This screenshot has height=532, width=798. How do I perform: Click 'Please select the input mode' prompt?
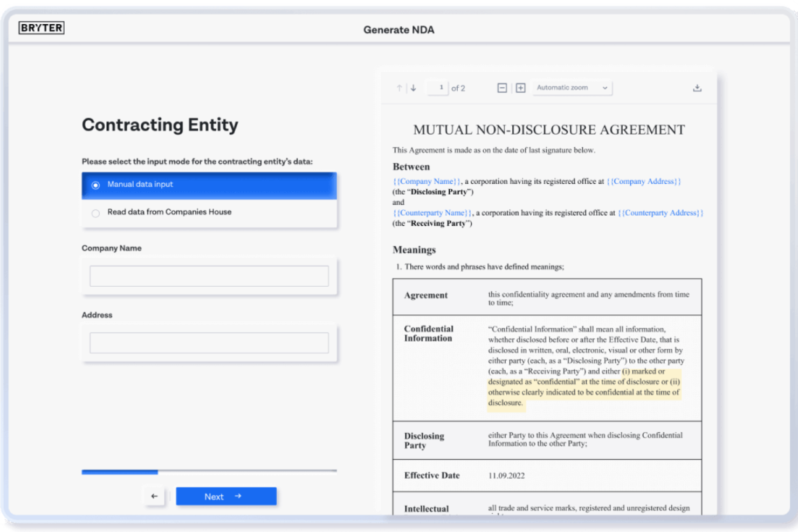[x=197, y=162]
